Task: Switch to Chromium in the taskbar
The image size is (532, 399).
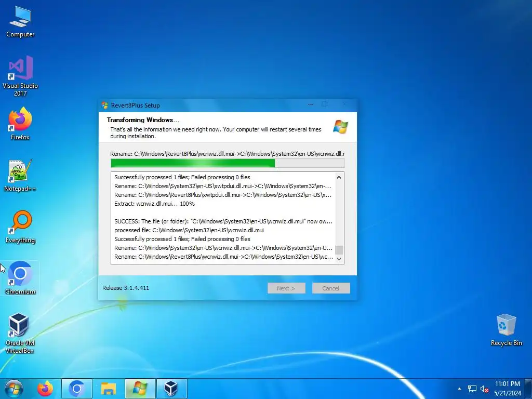Action: click(77, 389)
